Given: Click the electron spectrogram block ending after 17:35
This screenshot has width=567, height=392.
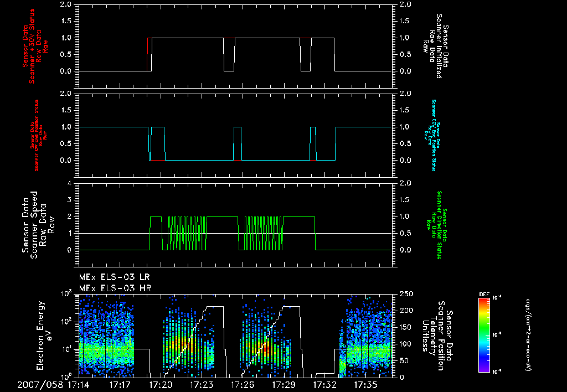Looking at the screenshot, I should click(365, 336).
